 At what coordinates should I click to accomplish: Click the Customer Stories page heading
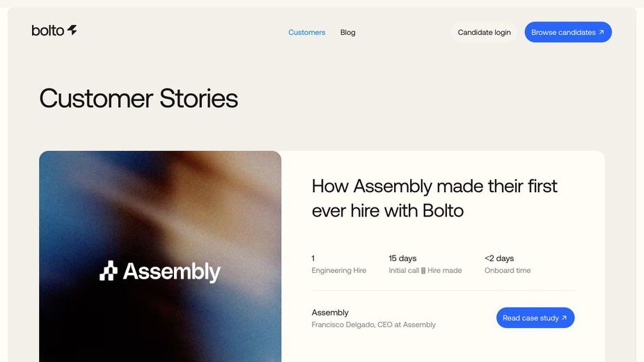139,98
